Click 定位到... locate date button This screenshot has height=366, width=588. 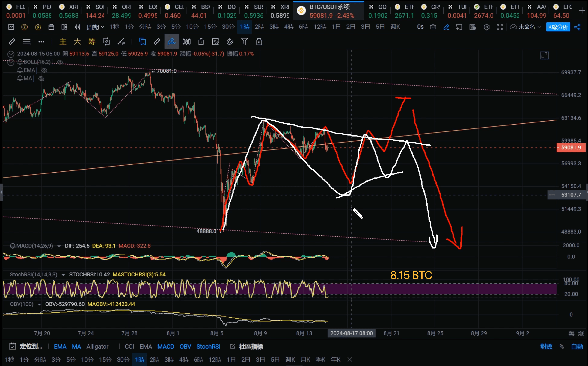(26, 346)
